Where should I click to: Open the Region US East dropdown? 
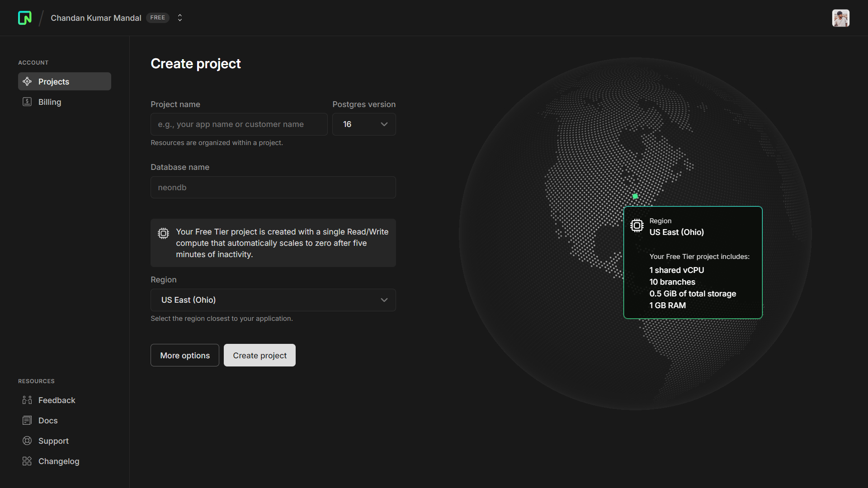(x=273, y=300)
